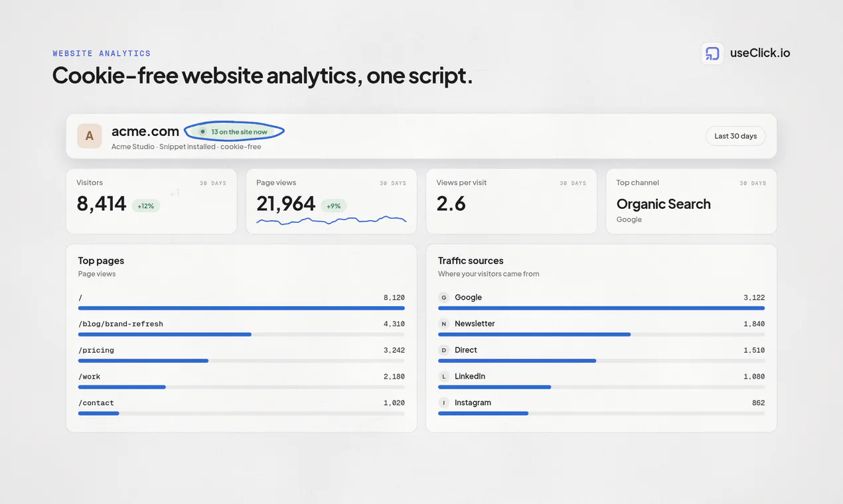Select the "/pricing" page row label
This screenshot has height=504, width=843.
(96, 350)
